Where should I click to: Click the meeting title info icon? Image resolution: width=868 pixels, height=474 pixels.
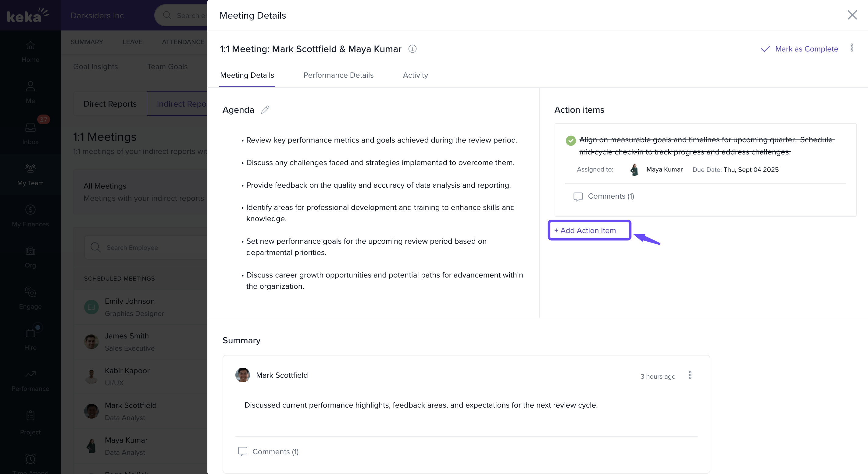(x=412, y=49)
